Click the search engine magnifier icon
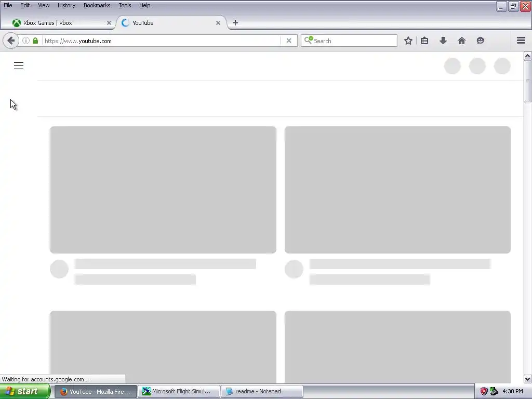 (309, 41)
